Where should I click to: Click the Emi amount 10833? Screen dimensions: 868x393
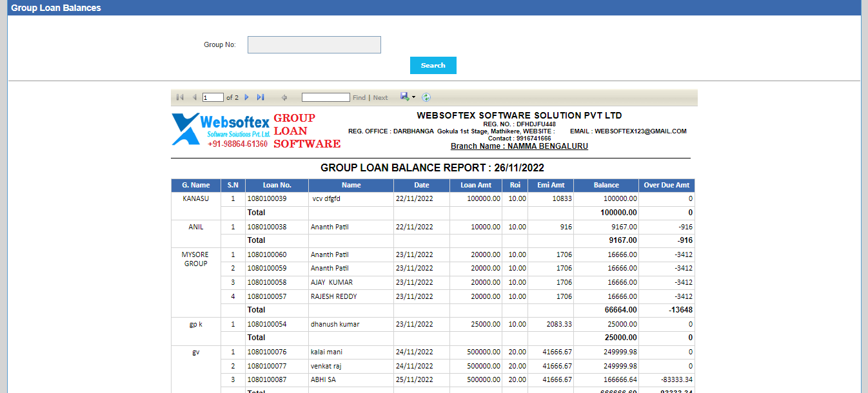(x=562, y=198)
